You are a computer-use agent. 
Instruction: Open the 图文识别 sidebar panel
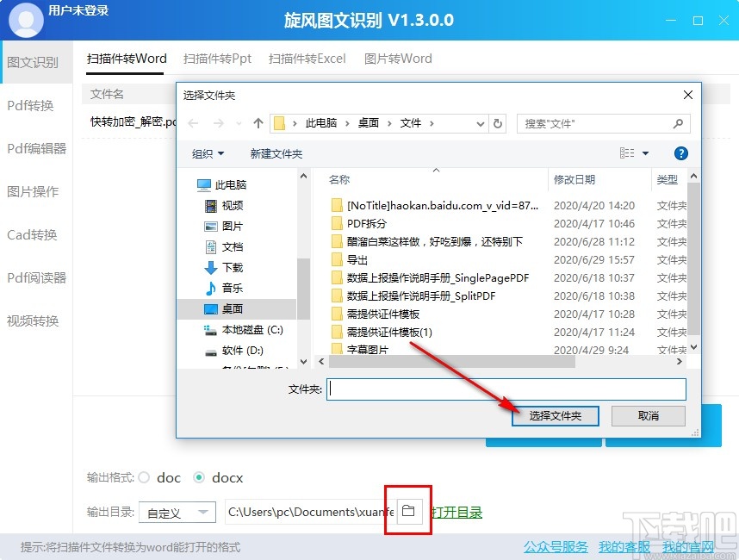[x=34, y=62]
